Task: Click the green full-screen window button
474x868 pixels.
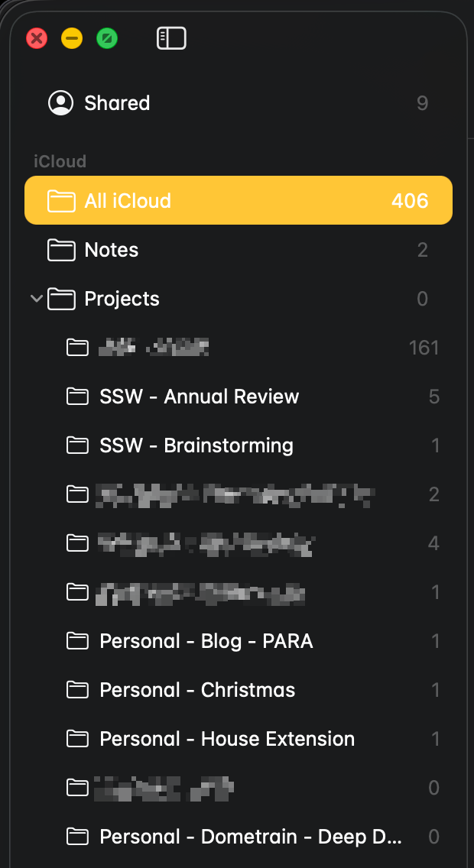Action: pyautogui.click(x=107, y=38)
